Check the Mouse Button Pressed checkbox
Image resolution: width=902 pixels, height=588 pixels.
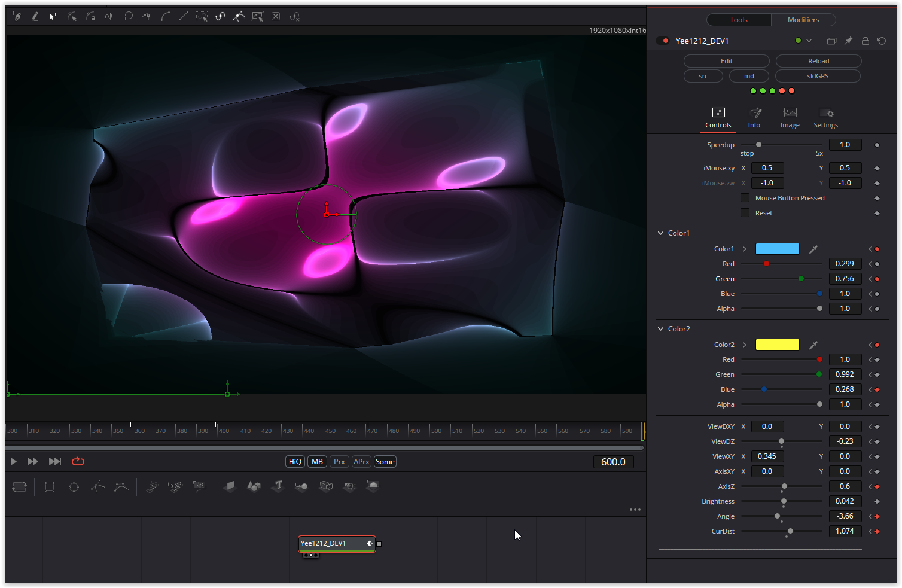(x=745, y=198)
